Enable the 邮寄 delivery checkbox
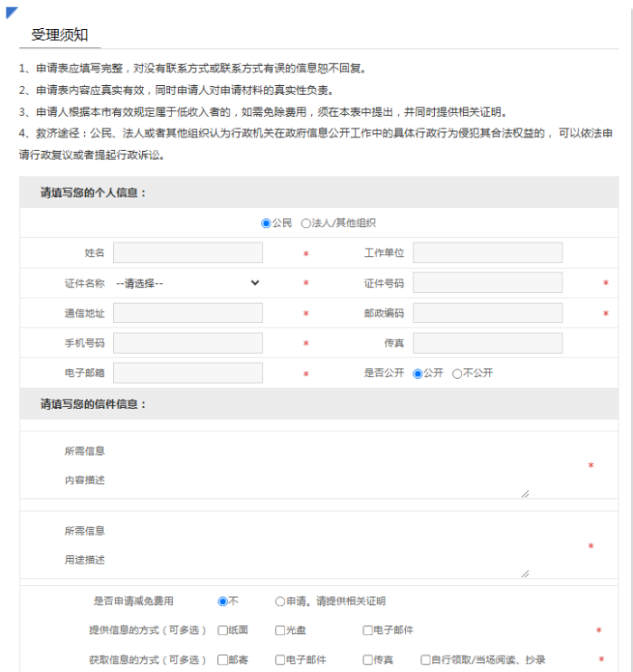The image size is (633, 672). (222, 660)
